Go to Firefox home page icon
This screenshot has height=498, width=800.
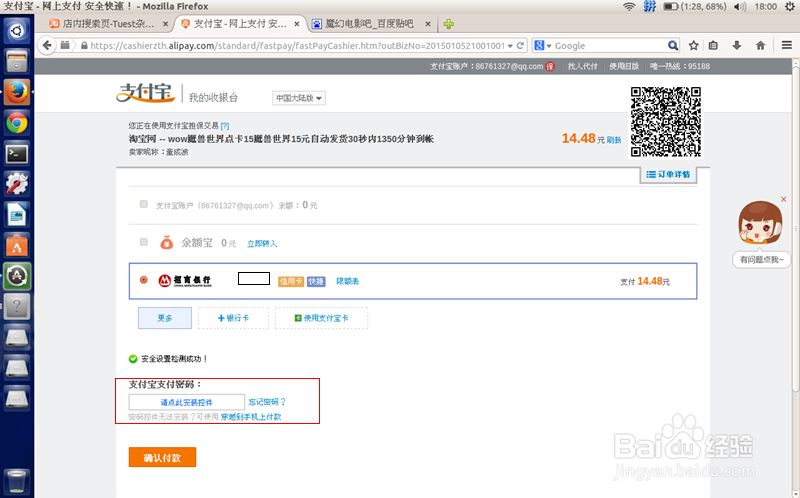pyautogui.click(x=760, y=45)
